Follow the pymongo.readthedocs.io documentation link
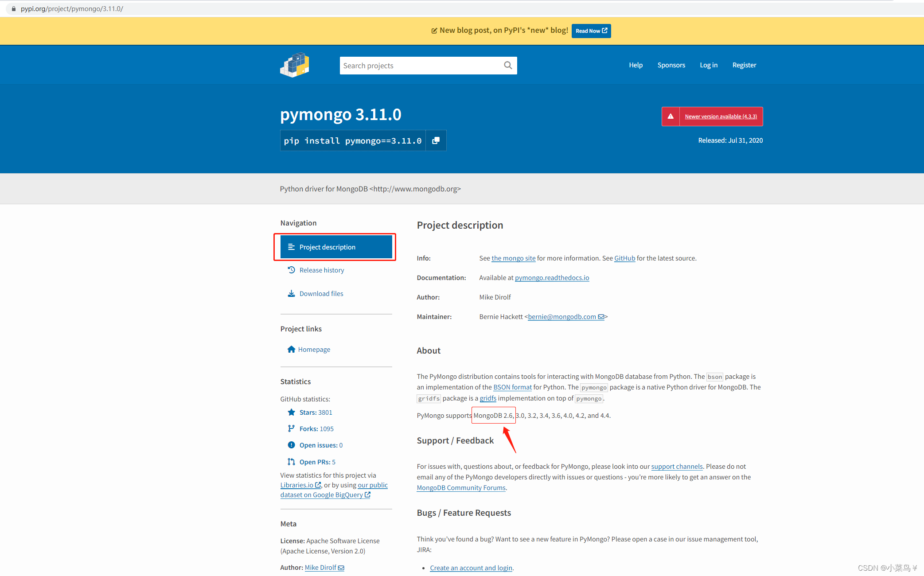The image size is (924, 576). (x=552, y=277)
